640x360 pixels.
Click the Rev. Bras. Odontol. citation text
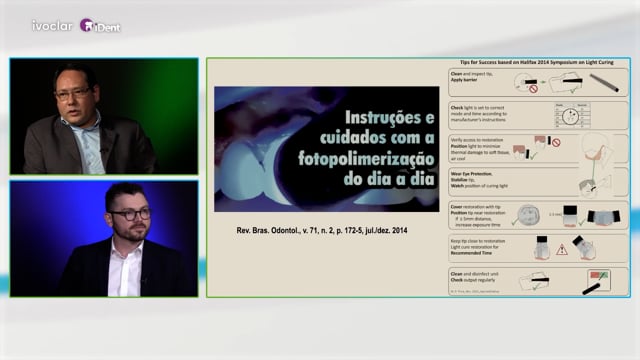[322, 231]
